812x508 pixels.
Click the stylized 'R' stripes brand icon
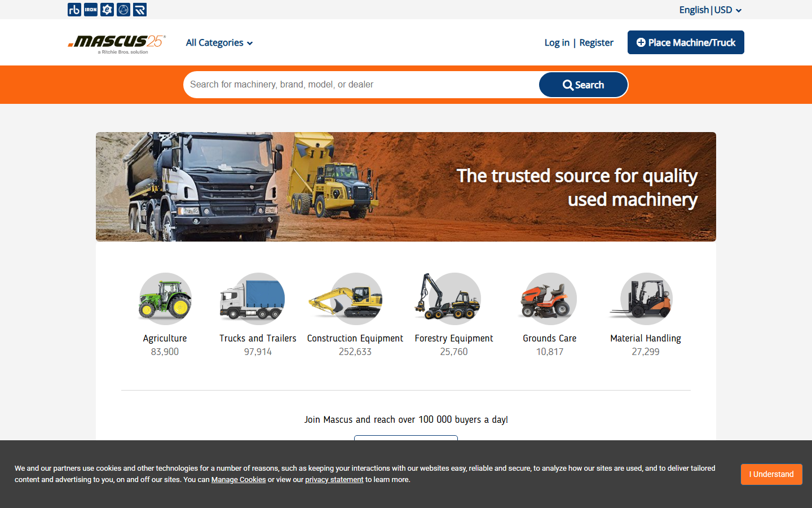(140, 10)
